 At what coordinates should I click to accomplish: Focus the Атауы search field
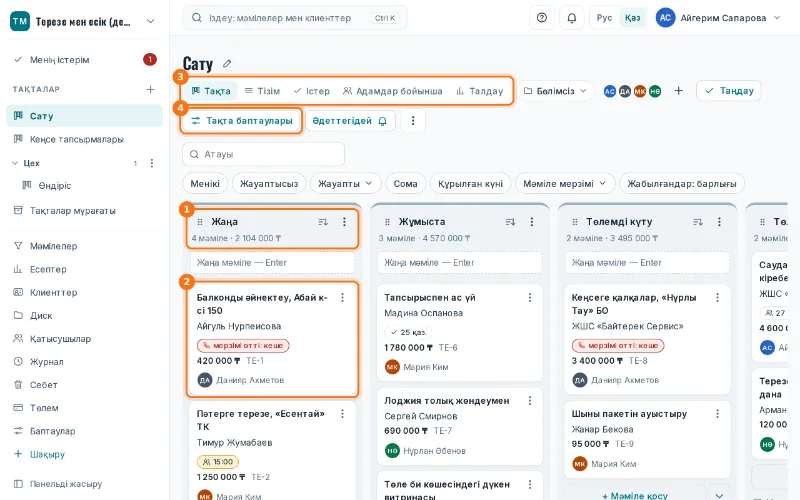point(263,154)
